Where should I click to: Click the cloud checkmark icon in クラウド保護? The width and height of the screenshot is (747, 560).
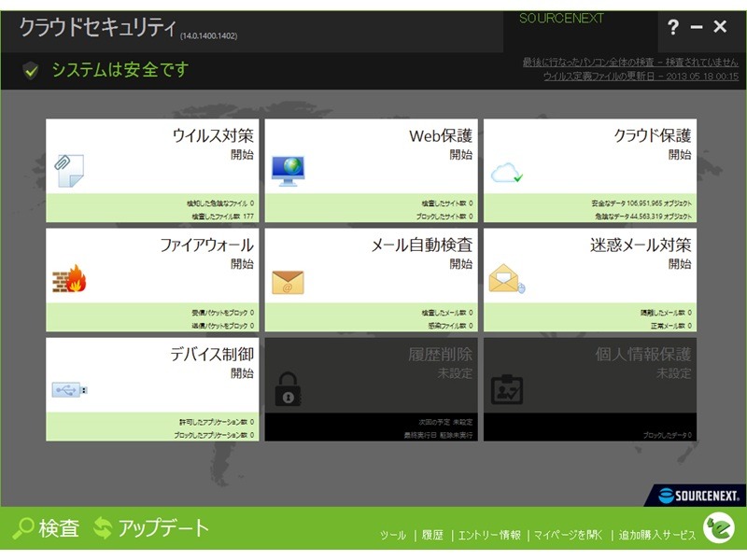507,173
